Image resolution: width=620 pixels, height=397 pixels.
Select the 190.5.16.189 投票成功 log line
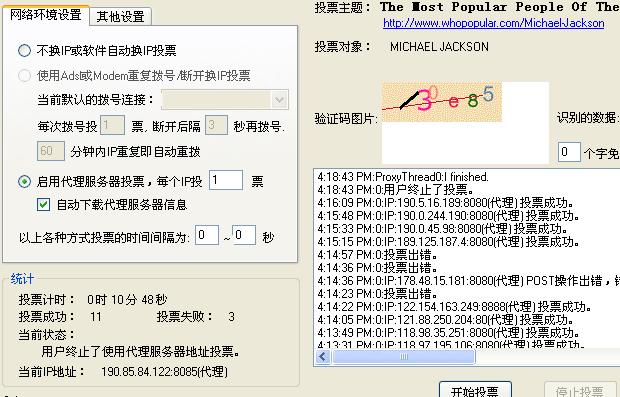[x=445, y=203]
